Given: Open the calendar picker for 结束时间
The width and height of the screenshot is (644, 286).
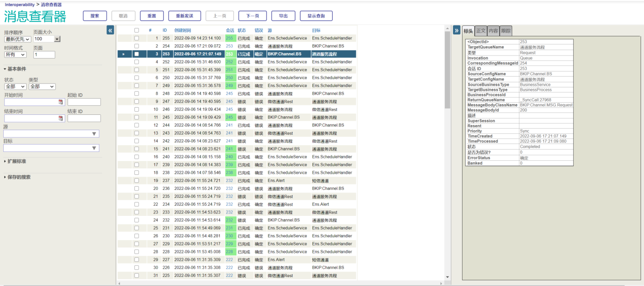Looking at the screenshot, I should click(61, 118).
